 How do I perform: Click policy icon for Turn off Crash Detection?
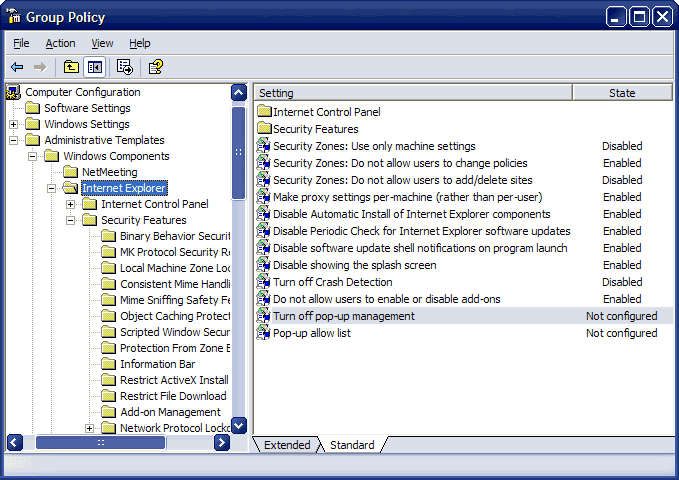(263, 282)
